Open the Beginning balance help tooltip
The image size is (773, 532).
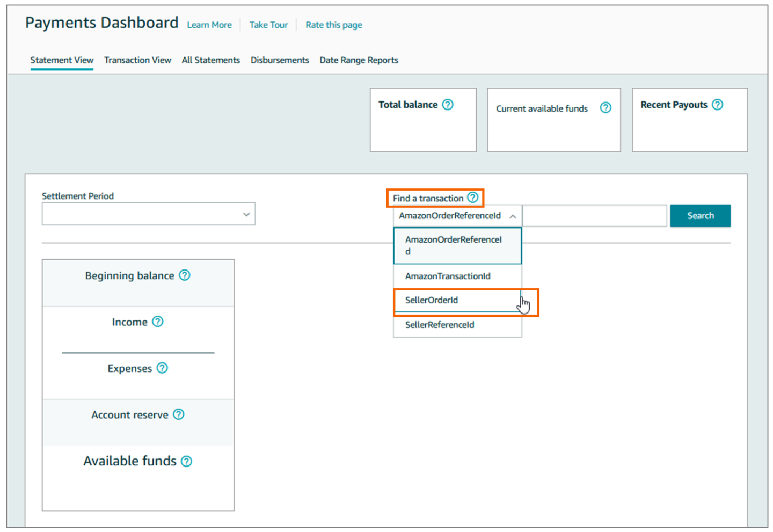tap(184, 275)
